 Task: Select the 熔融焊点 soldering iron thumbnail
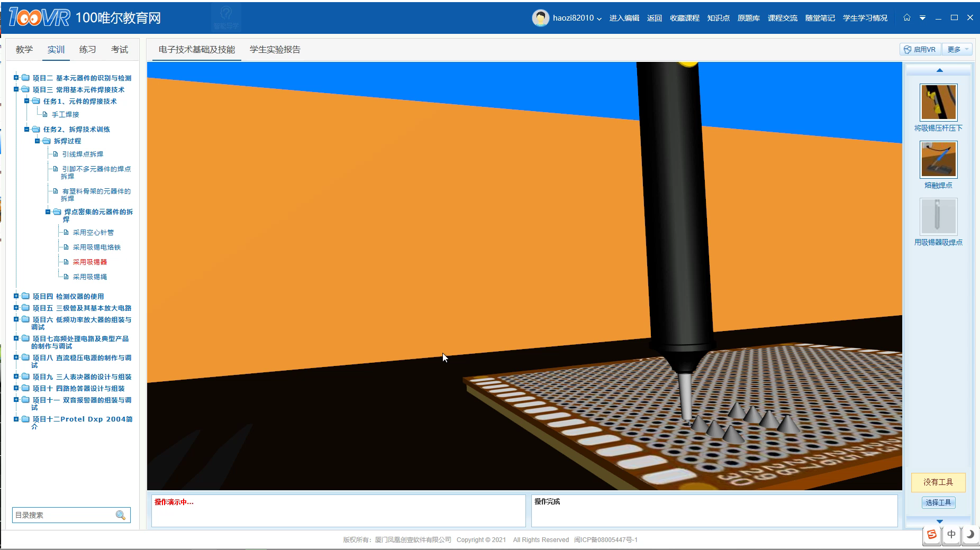[938, 160]
